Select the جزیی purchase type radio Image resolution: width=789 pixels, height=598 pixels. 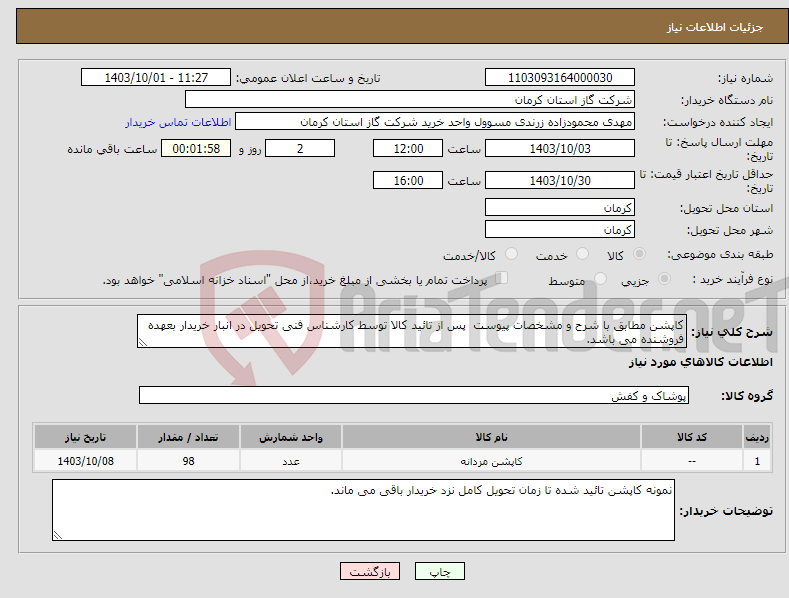[664, 278]
